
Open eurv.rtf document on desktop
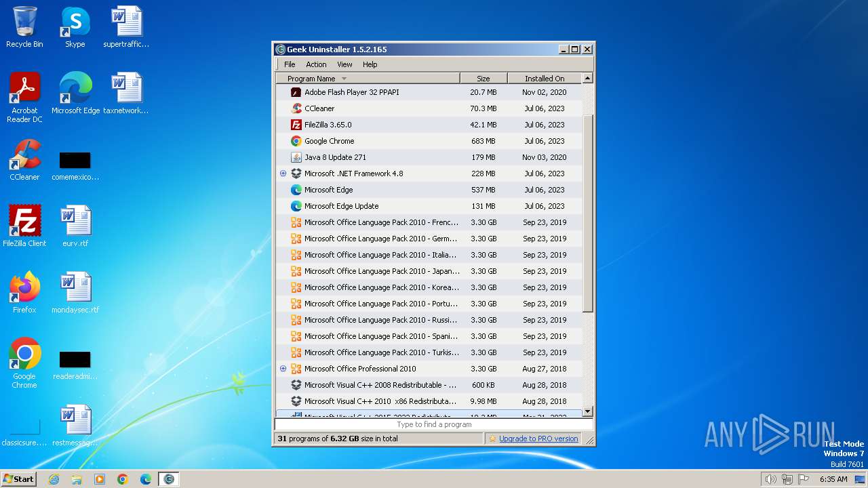coord(75,226)
